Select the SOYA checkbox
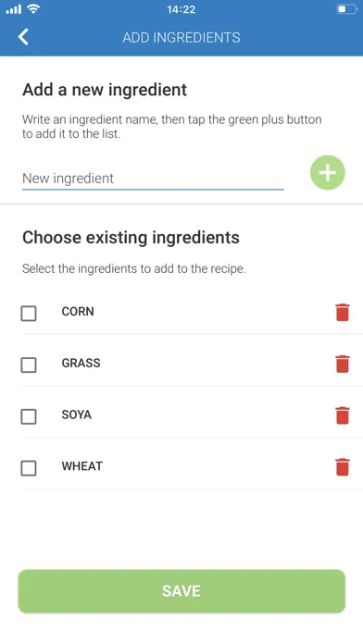The height and width of the screenshot is (644, 363). point(29,416)
